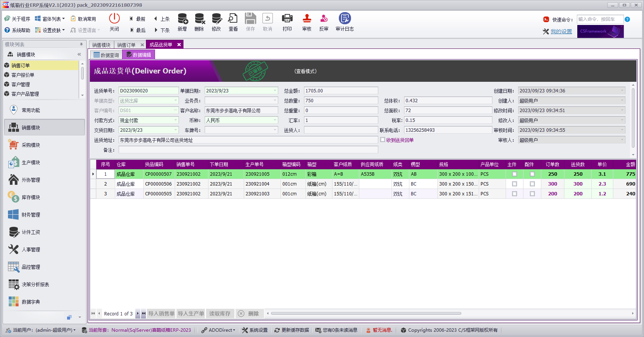
Task: Toggle the 收到送货回单 checkbox
Action: [383, 140]
